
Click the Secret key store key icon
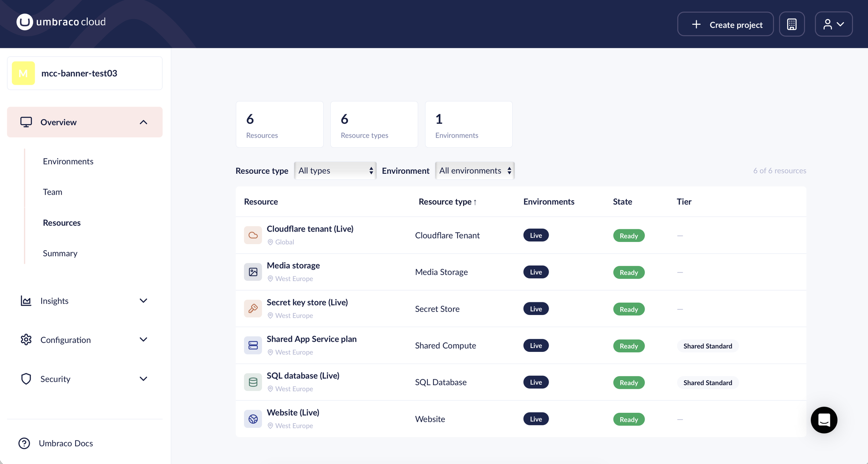(253, 308)
